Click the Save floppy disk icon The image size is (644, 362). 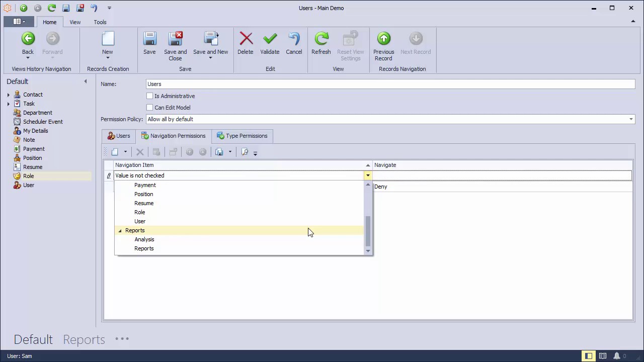coord(149,39)
